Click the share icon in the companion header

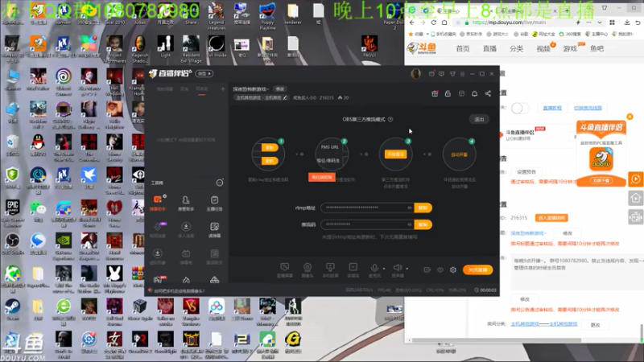click(x=488, y=93)
